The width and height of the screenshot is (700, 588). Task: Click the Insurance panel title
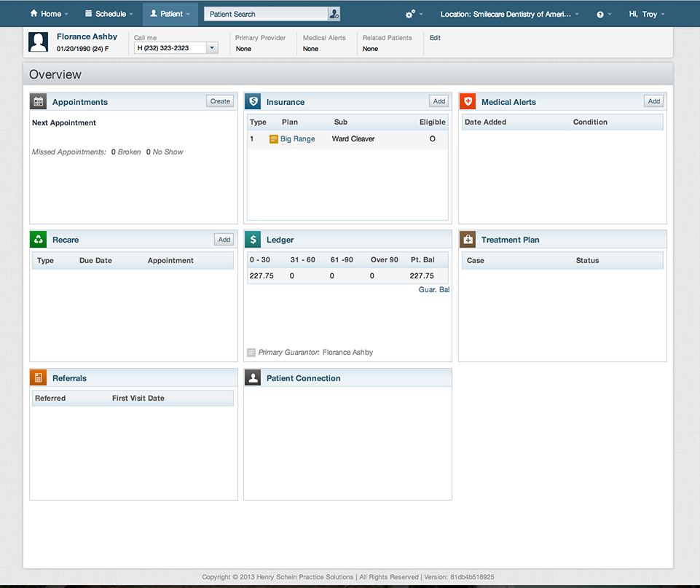pyautogui.click(x=286, y=102)
